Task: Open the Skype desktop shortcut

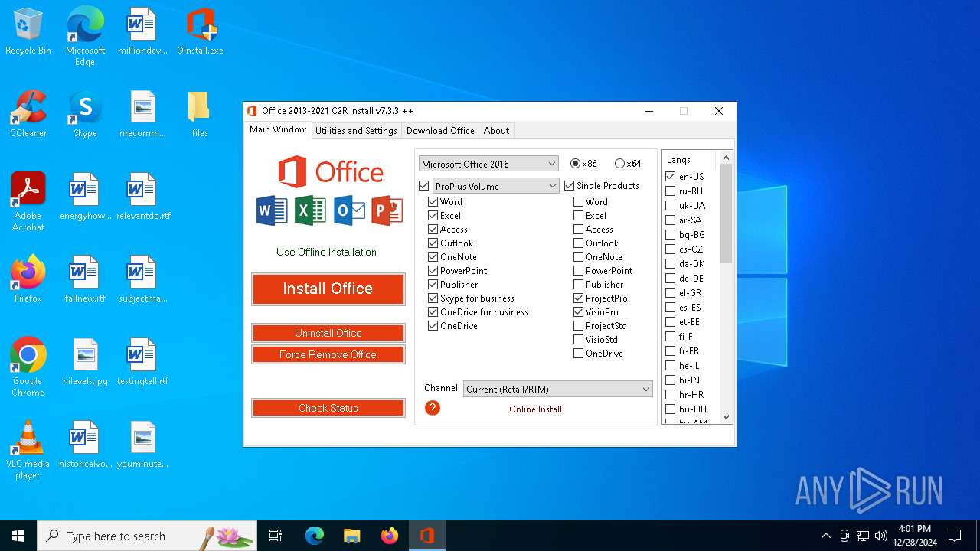Action: click(x=85, y=115)
